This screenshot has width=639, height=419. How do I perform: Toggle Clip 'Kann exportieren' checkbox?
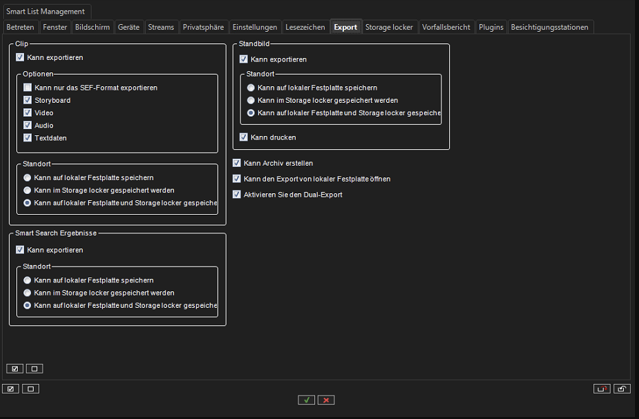click(x=20, y=57)
